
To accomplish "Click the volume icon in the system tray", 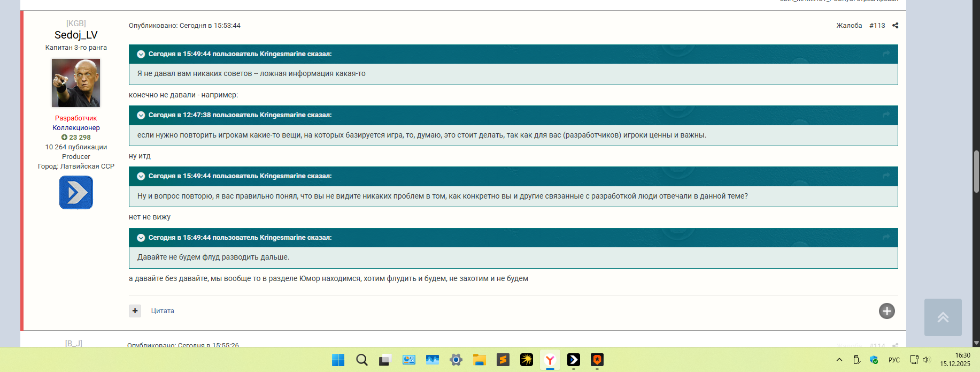I will (x=927, y=360).
